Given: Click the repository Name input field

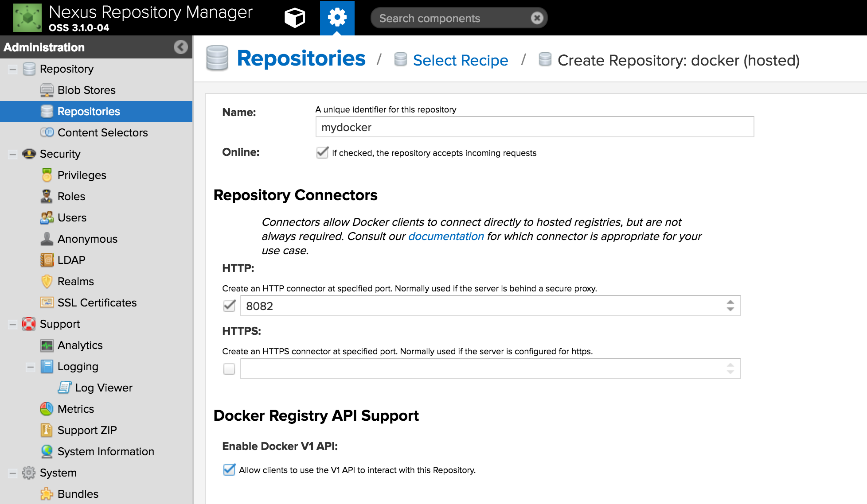Looking at the screenshot, I should (535, 127).
